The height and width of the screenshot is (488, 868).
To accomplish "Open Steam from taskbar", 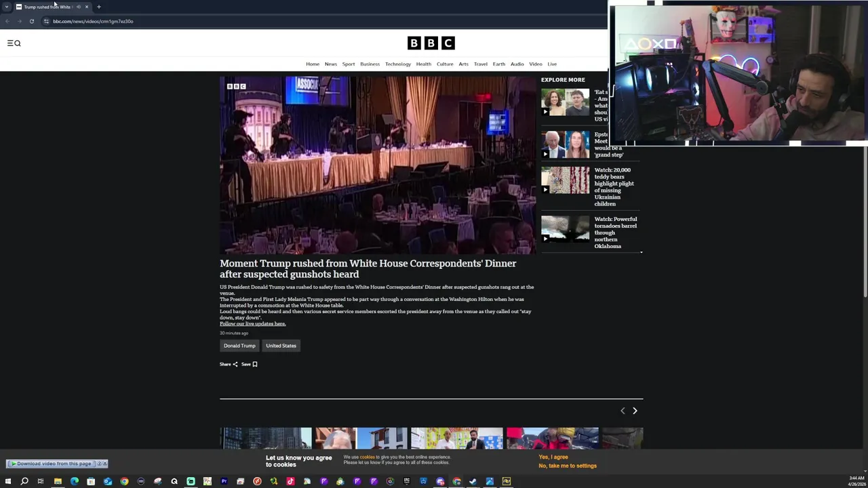I will pos(473,481).
